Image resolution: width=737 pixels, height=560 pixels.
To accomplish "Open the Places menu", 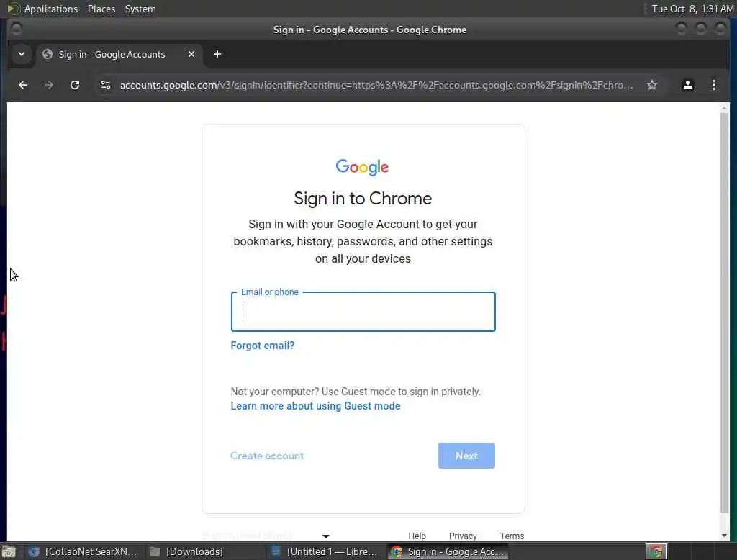I will coord(101,9).
